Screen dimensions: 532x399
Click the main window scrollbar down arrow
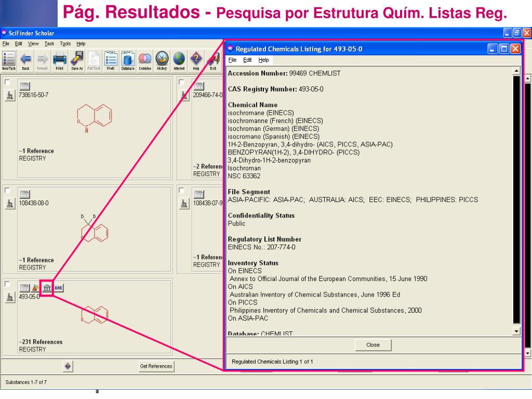click(528, 353)
